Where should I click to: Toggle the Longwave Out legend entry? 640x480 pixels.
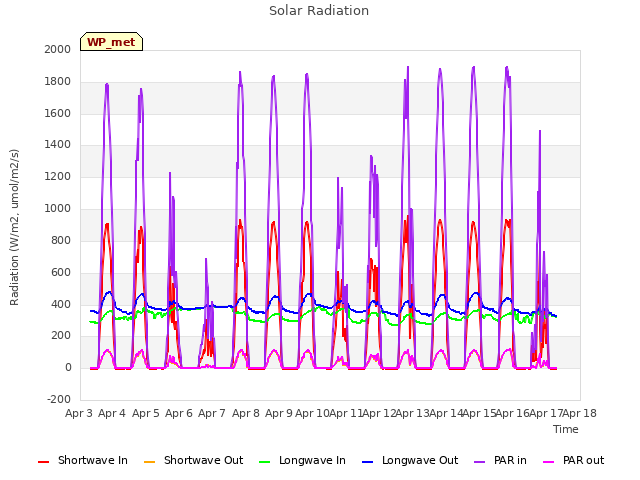coord(410,460)
